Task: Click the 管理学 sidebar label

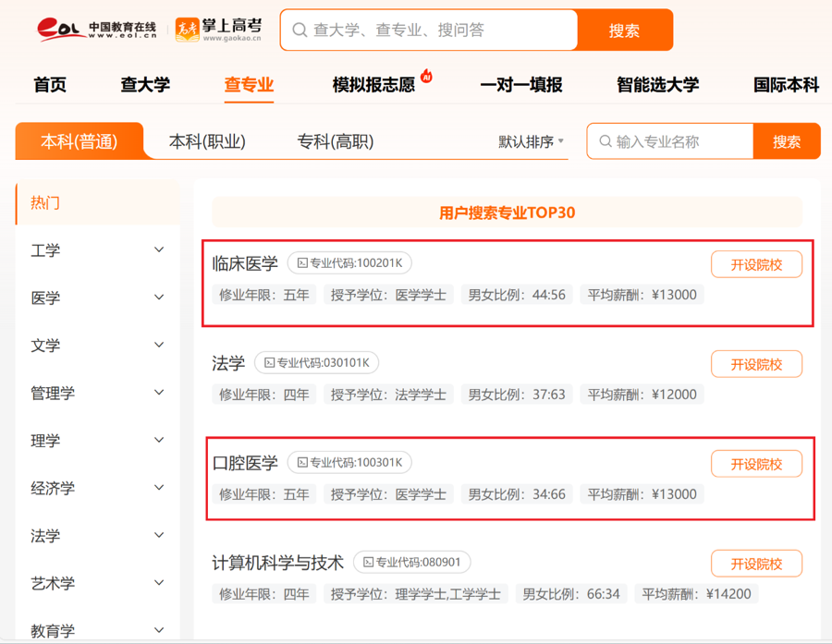Action: (x=53, y=393)
